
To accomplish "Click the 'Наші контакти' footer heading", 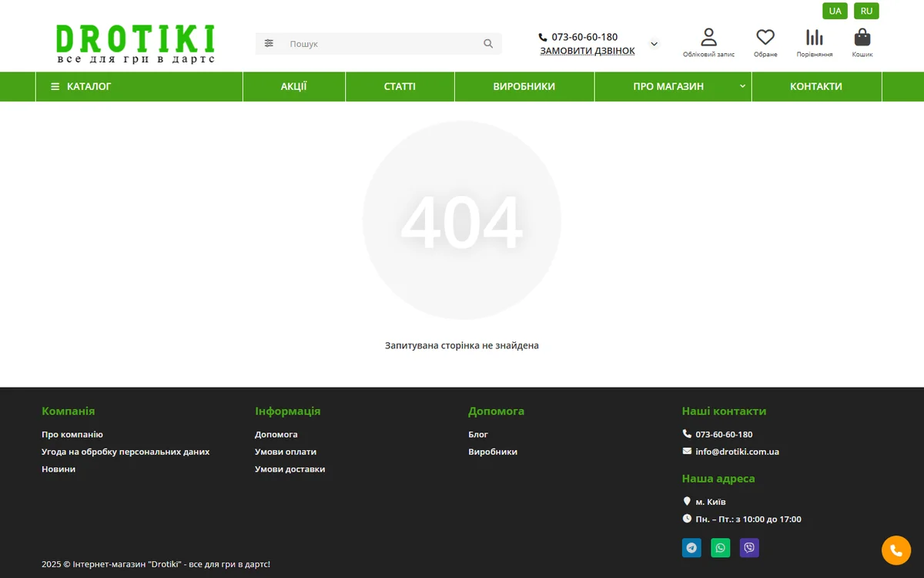I will [x=724, y=412].
